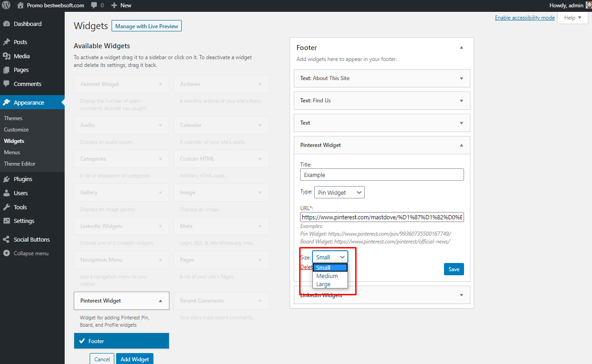
Task: Open Menus submenu item
Action: tap(12, 152)
